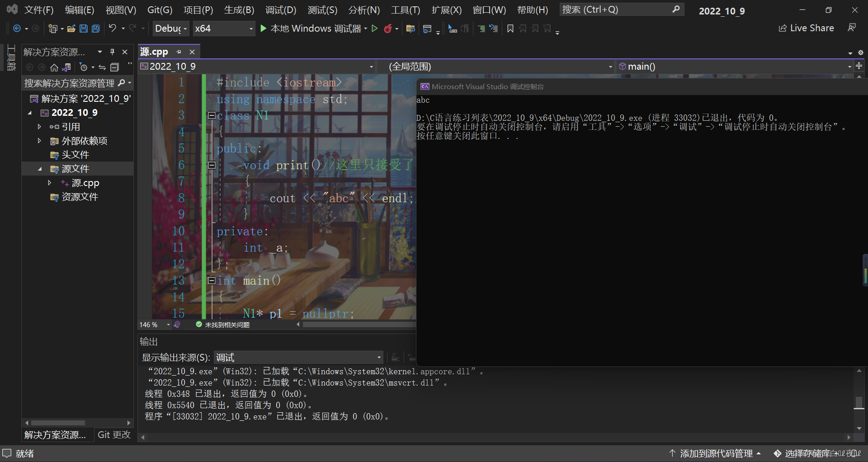Screen dimensions: 868x462
Task: Click the 未找到相关问题 status indicator
Action: click(x=222, y=325)
